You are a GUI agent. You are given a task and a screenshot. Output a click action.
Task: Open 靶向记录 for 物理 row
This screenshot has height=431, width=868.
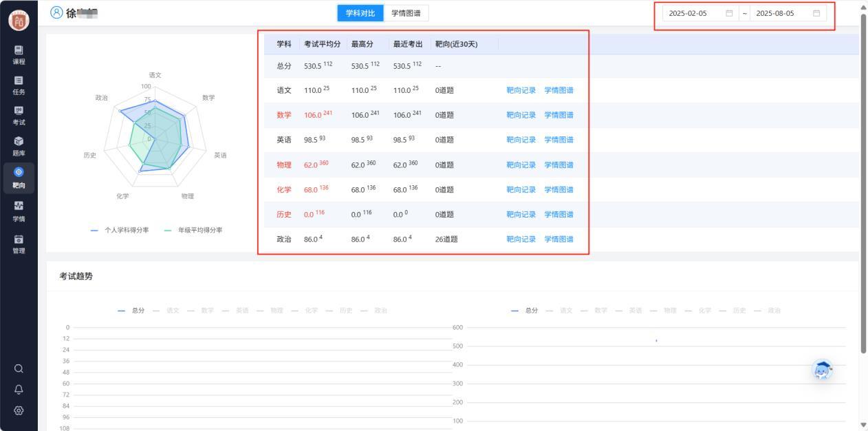click(x=521, y=165)
